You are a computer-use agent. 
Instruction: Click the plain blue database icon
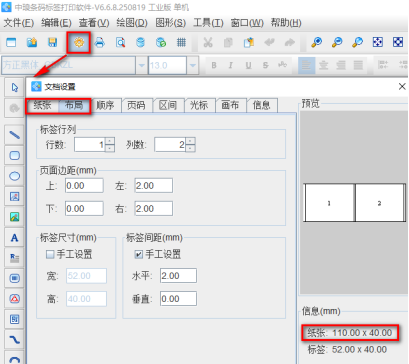[x=141, y=42]
